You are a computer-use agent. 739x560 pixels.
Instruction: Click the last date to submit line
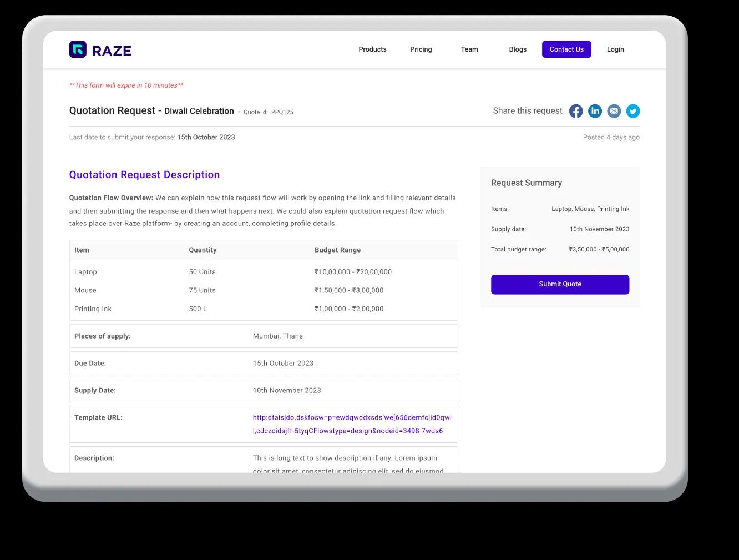[x=152, y=137]
